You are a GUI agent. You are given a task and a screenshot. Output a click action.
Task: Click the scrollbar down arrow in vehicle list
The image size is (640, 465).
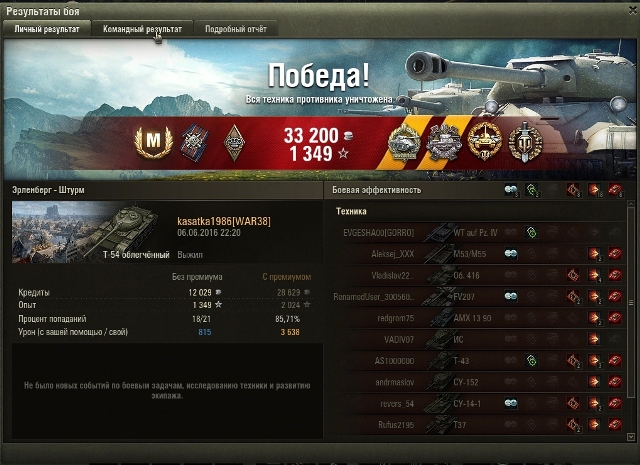click(x=631, y=437)
